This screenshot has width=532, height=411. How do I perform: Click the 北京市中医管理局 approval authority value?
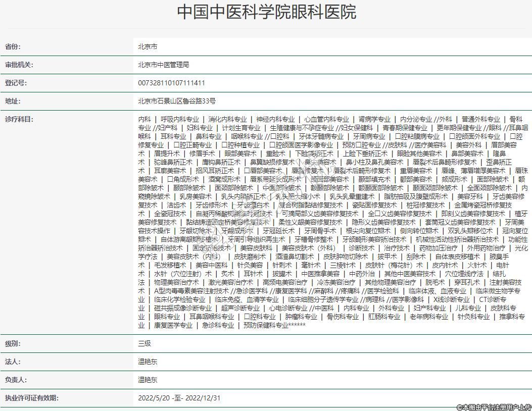[x=163, y=65]
